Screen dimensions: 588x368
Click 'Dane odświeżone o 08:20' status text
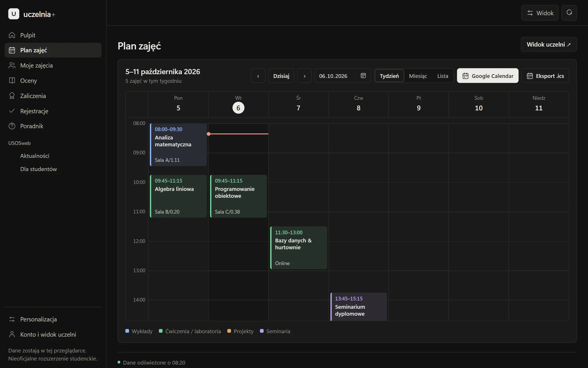click(x=154, y=363)
